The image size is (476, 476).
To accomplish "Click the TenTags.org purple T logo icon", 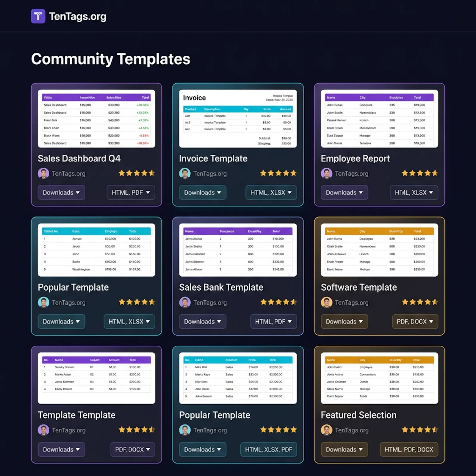I will 38,16.
